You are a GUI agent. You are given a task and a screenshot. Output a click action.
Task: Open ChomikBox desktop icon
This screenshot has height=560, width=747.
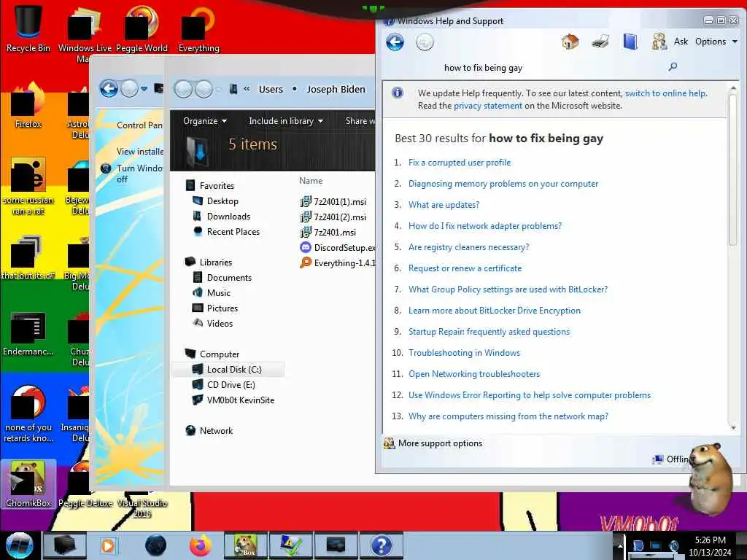(28, 484)
